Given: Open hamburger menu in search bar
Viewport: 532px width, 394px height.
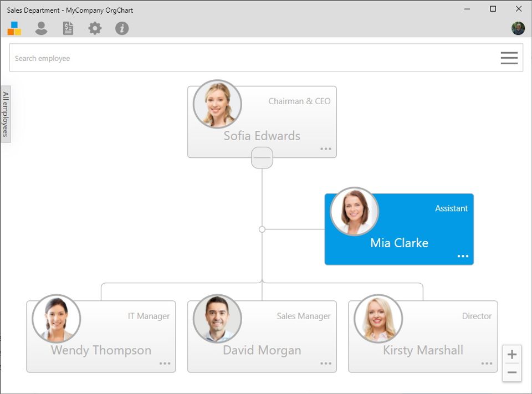Looking at the screenshot, I should tap(509, 58).
